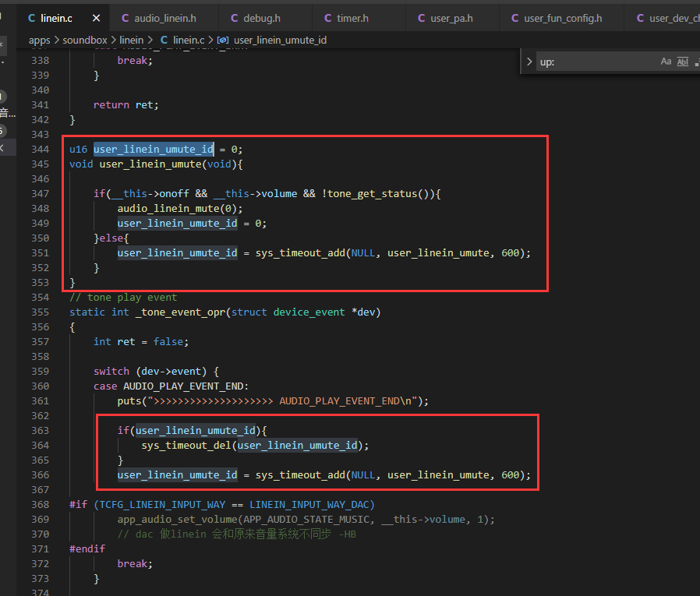Viewport: 700px width, 596px height.
Task: Click the _tone_event_opr function name
Action: click(x=181, y=312)
